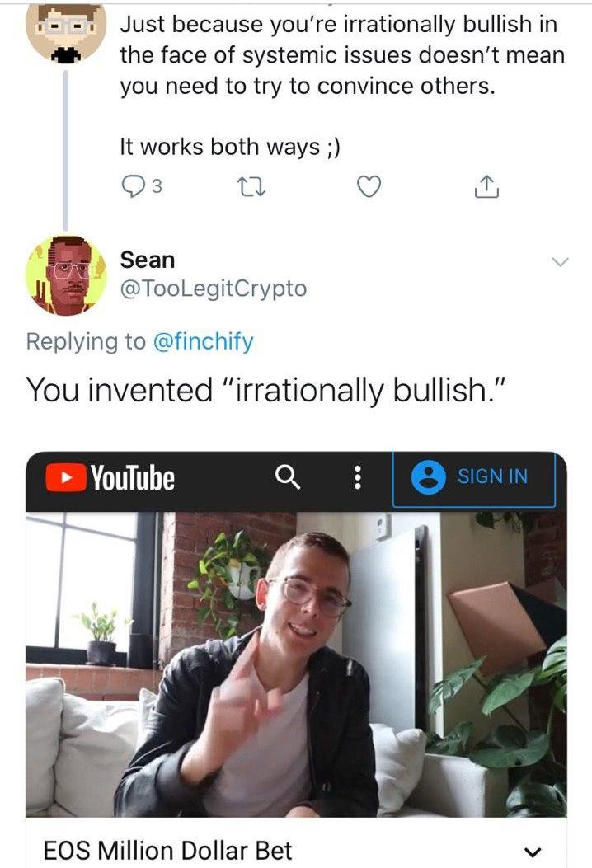Open YouTube search magnifier icon

click(288, 477)
